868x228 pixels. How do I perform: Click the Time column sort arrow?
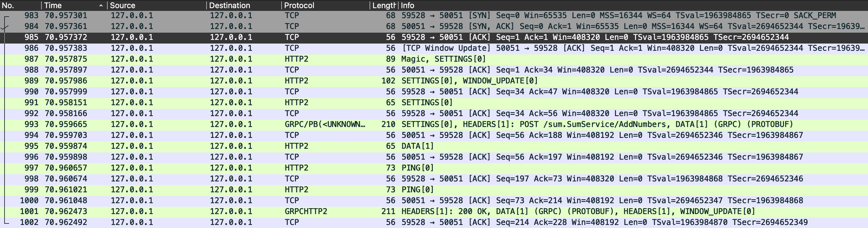click(x=101, y=6)
